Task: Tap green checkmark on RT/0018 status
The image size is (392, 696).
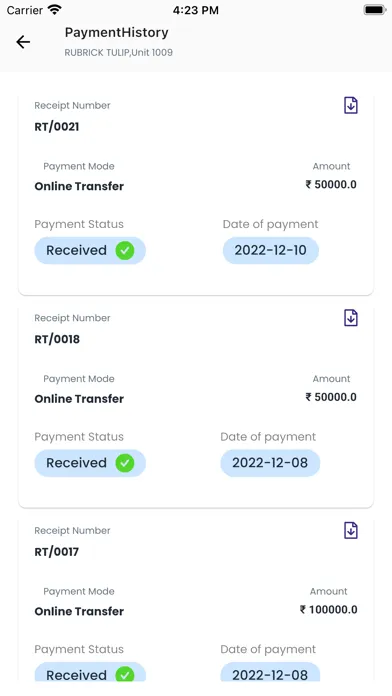Action: pos(125,463)
